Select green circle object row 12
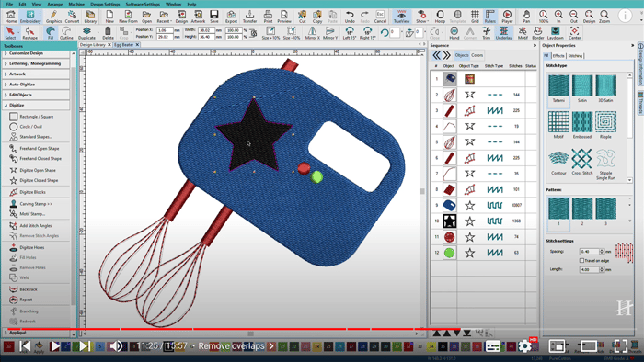 [483, 253]
